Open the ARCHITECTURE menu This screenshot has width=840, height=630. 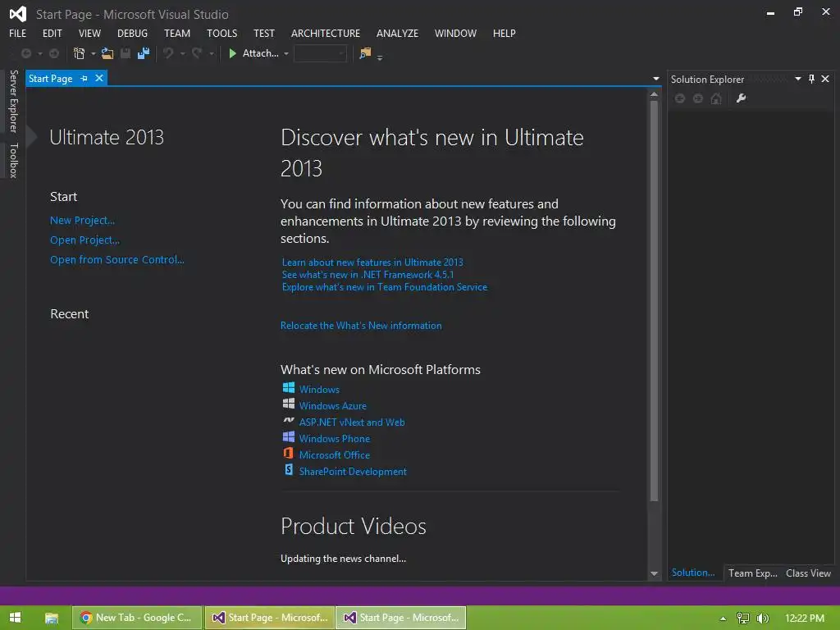pyautogui.click(x=326, y=33)
